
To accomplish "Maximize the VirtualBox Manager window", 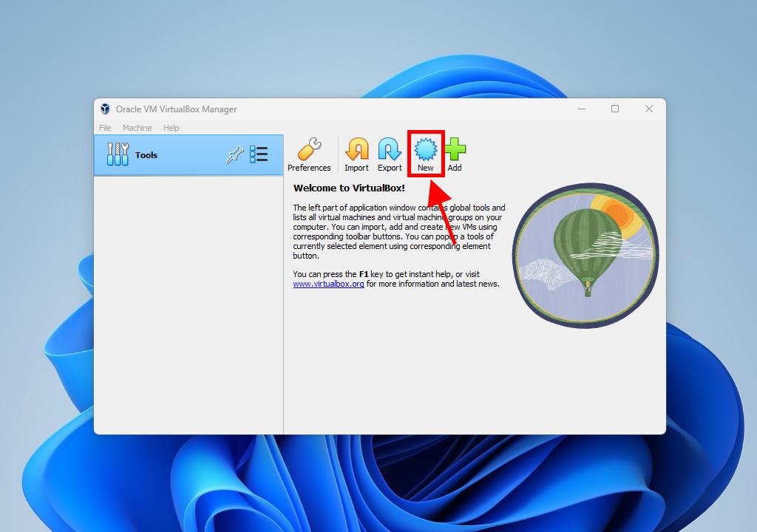I will 615,109.
